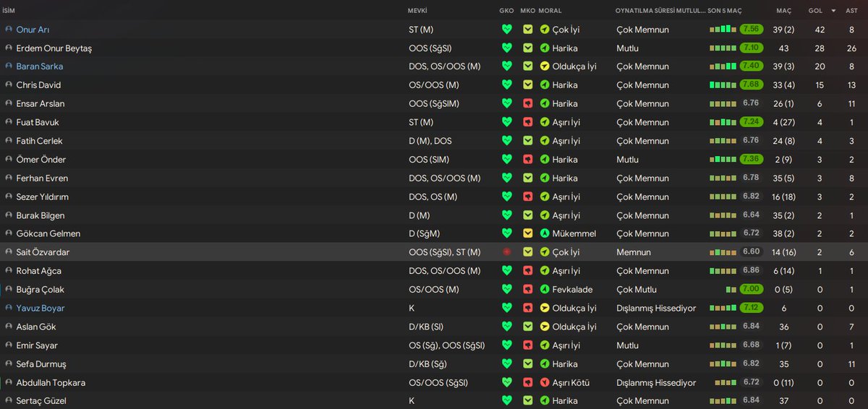Click the form bars in Erdem Onur Beytaş row
868x409 pixels.
723,48
